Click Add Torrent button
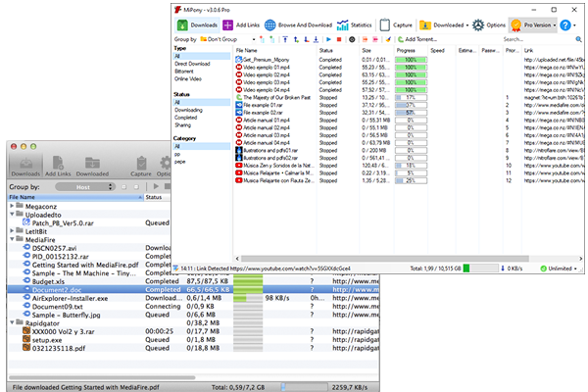Image resolution: width=588 pixels, height=392 pixels. coord(417,39)
